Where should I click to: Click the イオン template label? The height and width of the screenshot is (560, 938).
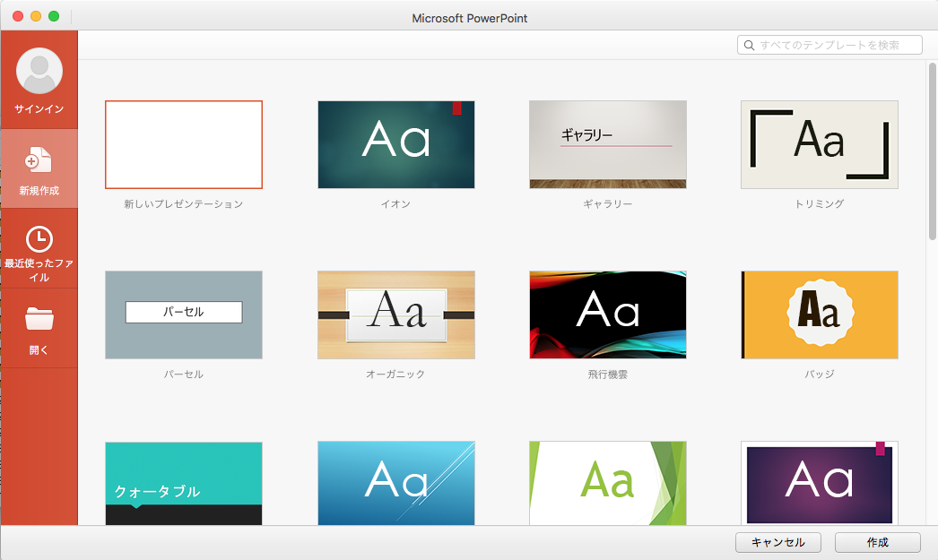pyautogui.click(x=396, y=204)
